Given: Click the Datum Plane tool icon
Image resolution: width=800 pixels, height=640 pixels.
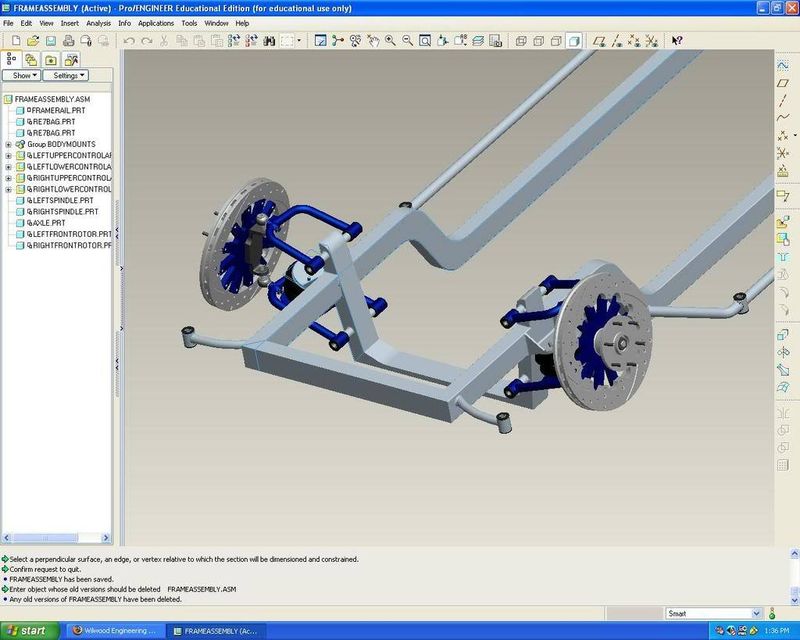Looking at the screenshot, I should click(783, 82).
